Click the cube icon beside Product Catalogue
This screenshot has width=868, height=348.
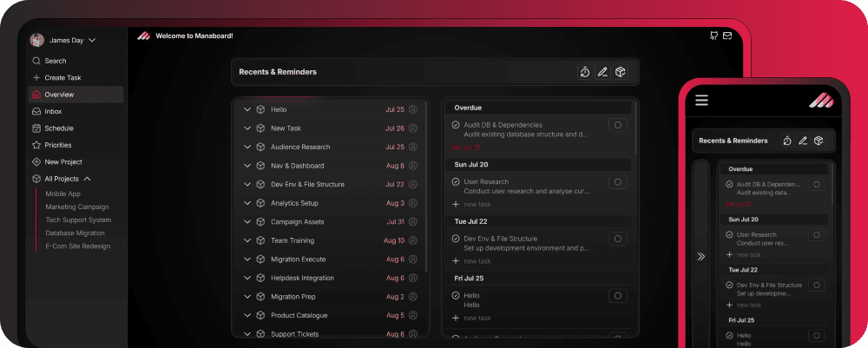coord(260,315)
